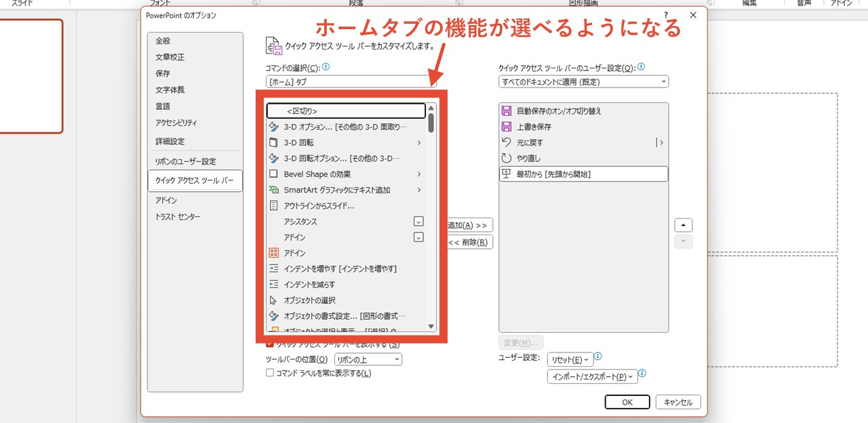Screen dimensions: 868x423
Task: Click the command list scrollbar thumb
Action: pos(431,123)
